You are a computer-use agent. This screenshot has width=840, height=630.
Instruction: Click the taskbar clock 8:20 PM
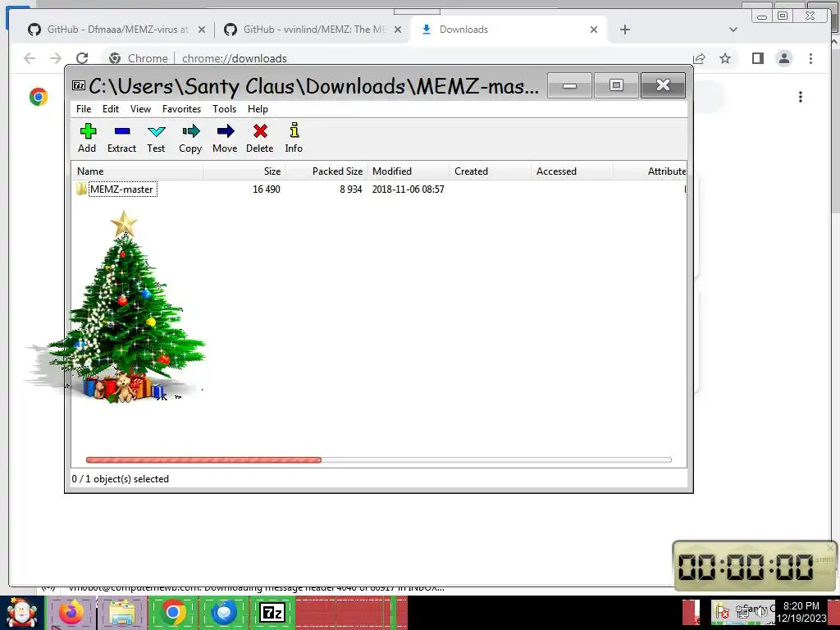coord(801,612)
